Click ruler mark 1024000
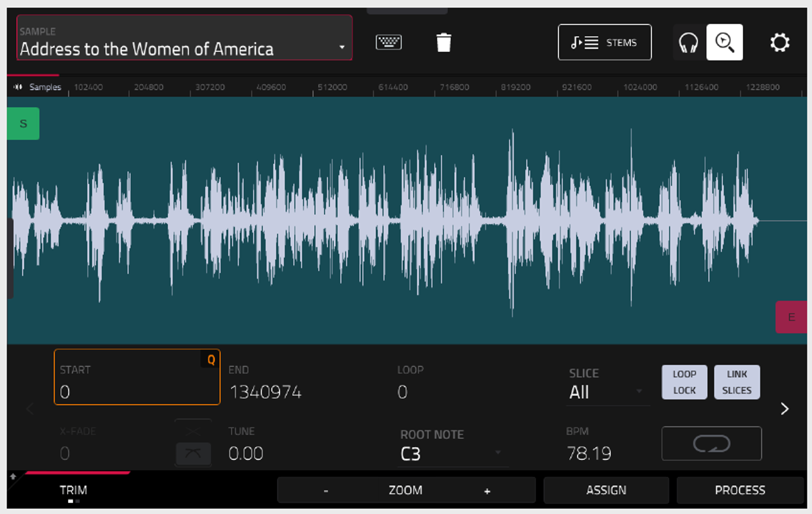Screen dimensions: 812x514 640,87
